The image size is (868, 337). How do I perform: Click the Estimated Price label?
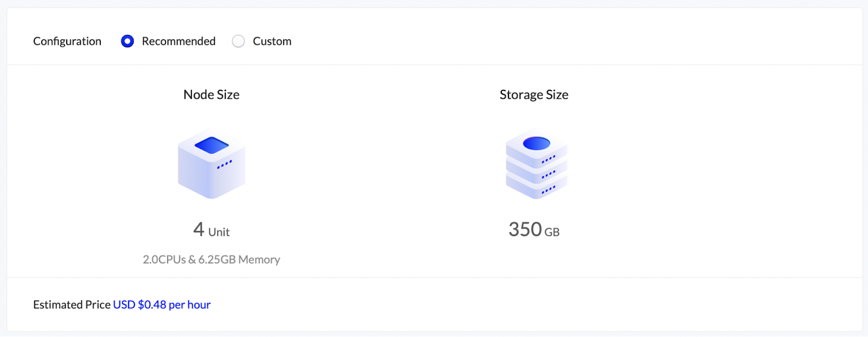pos(72,304)
